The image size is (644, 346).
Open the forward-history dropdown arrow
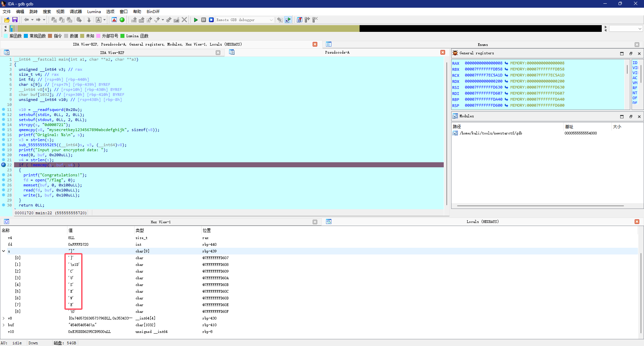44,20
